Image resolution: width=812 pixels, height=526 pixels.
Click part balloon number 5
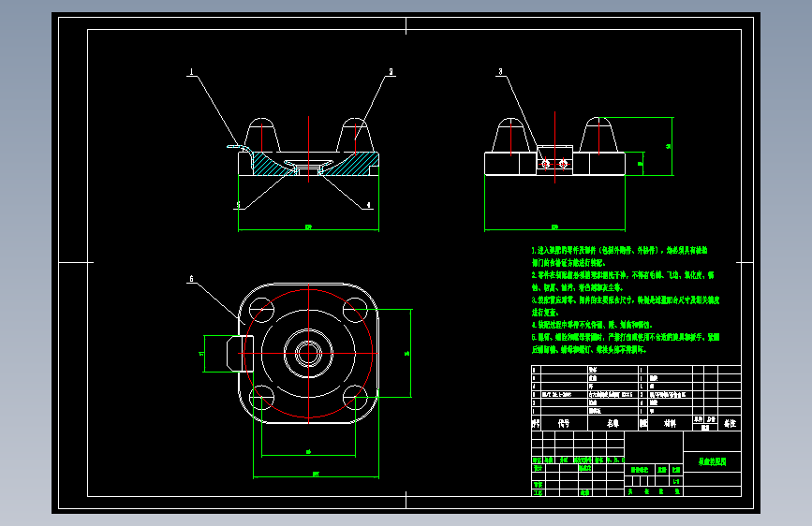coord(238,205)
